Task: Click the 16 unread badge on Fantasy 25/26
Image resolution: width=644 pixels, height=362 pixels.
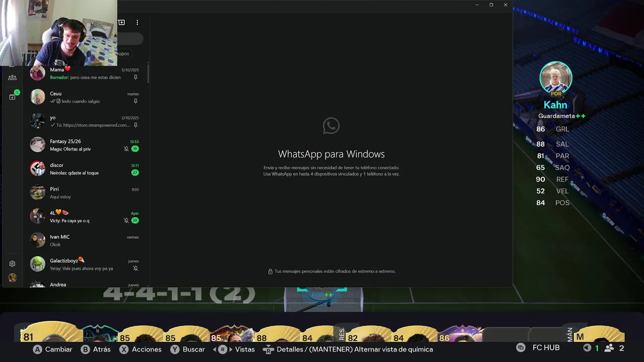Action: tap(135, 149)
